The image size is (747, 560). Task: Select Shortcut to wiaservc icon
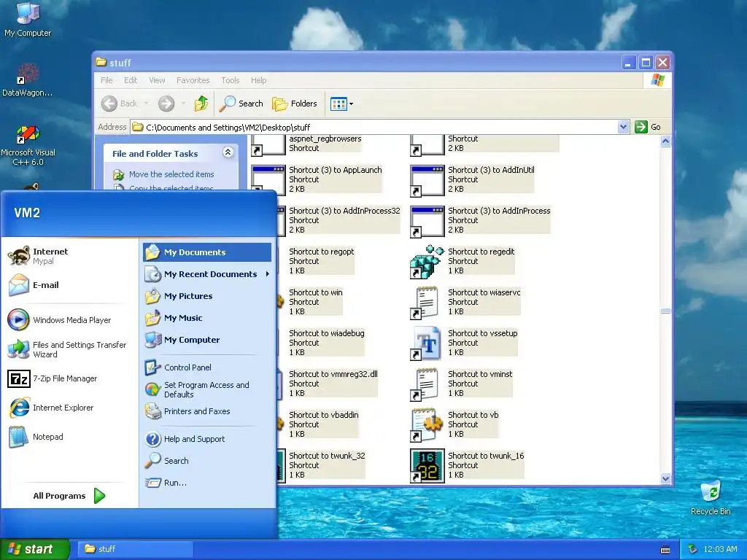pos(424,303)
